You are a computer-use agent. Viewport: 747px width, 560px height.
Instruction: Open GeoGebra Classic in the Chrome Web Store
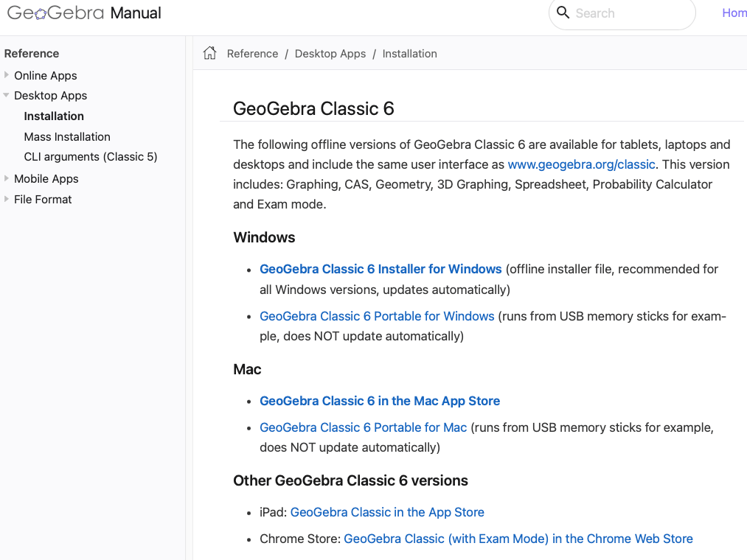click(x=518, y=539)
